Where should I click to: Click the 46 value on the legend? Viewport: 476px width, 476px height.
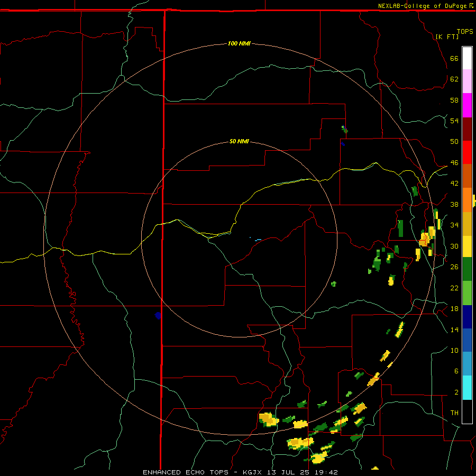[x=454, y=162]
